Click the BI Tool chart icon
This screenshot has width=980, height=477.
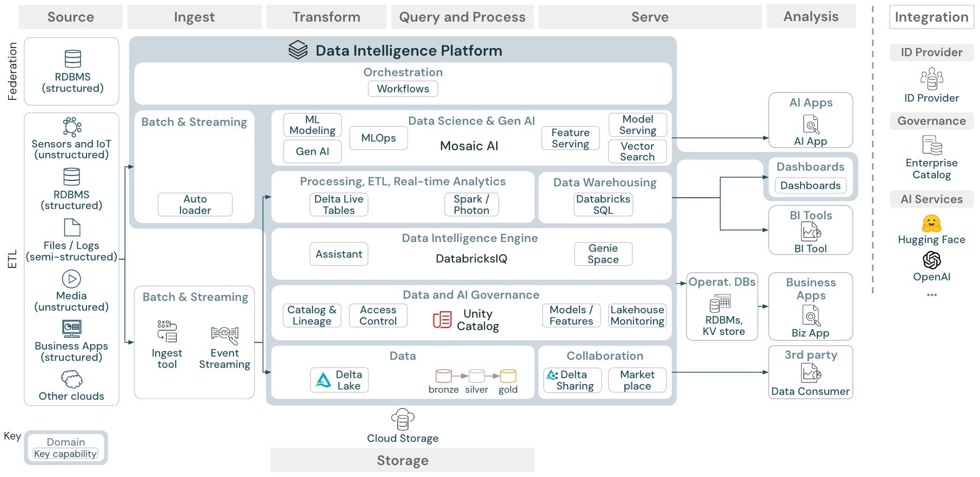(811, 232)
